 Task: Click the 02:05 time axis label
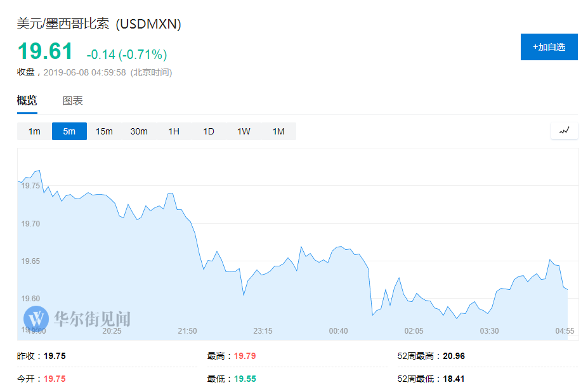[x=414, y=331]
